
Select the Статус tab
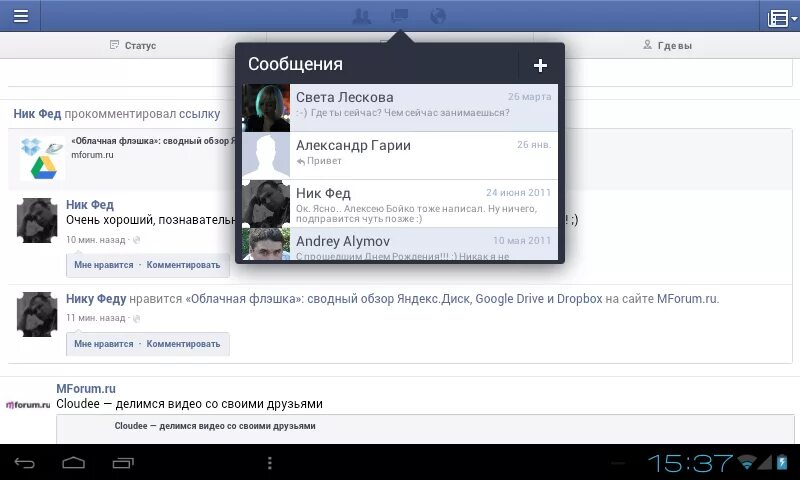[x=133, y=45]
